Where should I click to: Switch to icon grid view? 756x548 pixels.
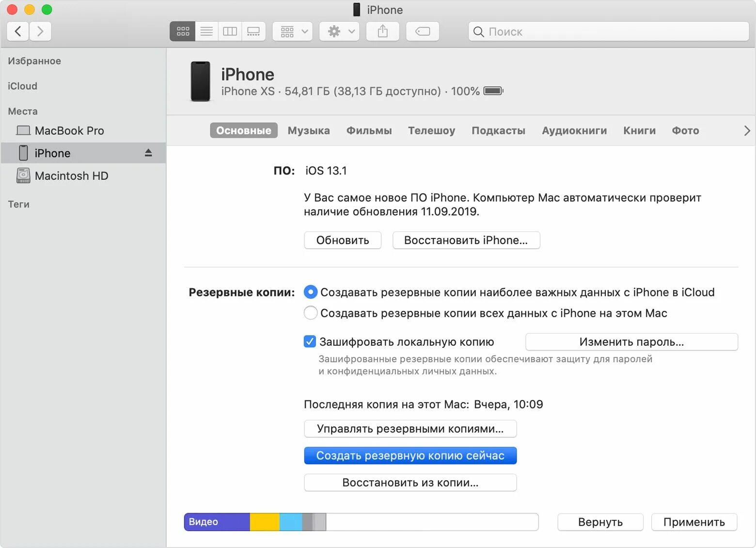pyautogui.click(x=183, y=32)
